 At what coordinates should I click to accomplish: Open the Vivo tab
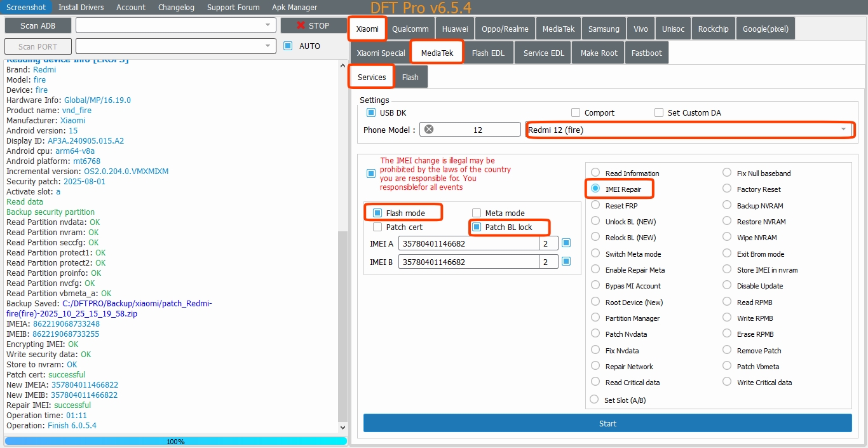(641, 29)
